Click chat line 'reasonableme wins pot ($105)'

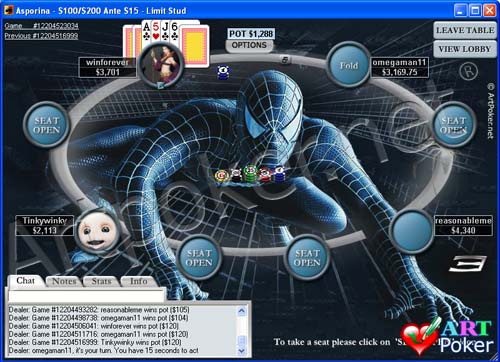click(x=99, y=310)
